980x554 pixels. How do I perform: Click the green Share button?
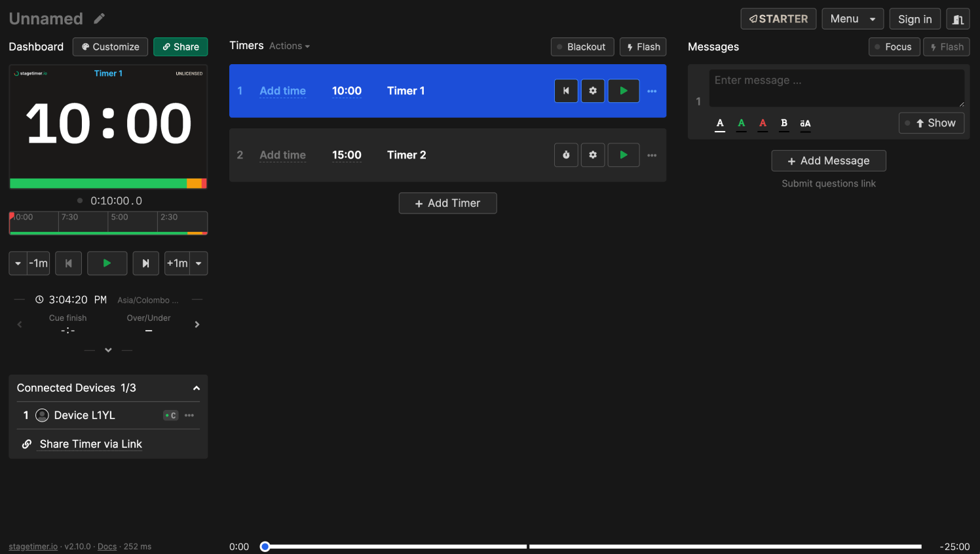(x=181, y=47)
